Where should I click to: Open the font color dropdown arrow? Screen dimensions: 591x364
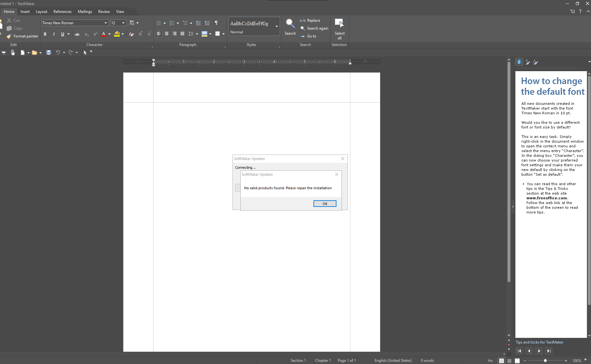point(110,34)
